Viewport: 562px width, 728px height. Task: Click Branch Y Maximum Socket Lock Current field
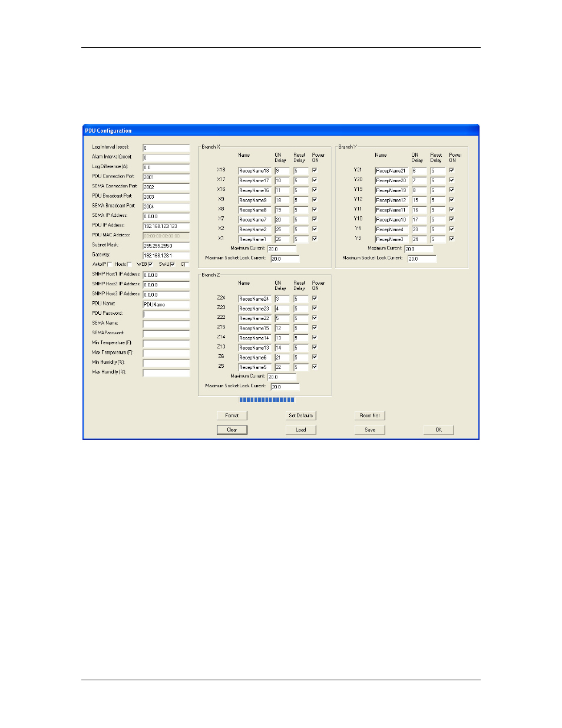tap(422, 259)
